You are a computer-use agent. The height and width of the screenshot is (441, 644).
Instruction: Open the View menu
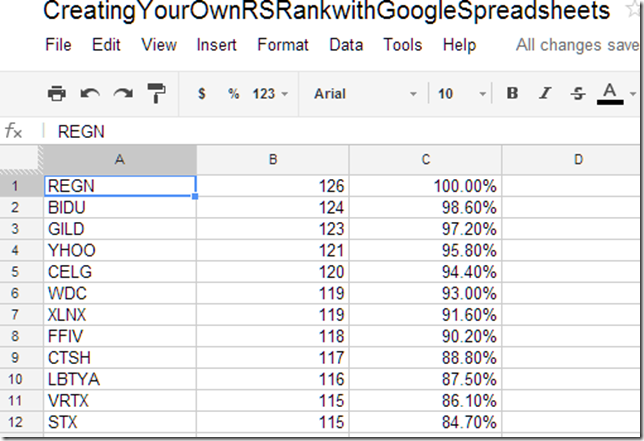(x=159, y=44)
